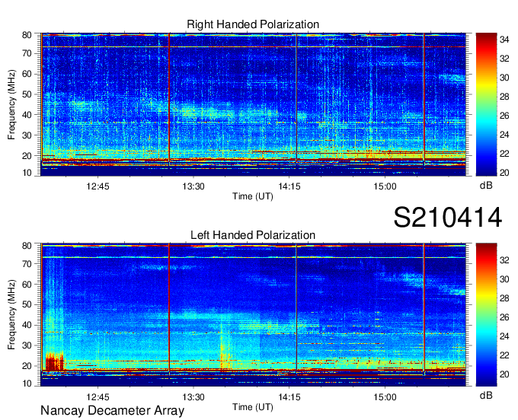Click the "30" value on Left Handed colorbar
The height and width of the screenshot is (420, 518).
[x=504, y=279]
